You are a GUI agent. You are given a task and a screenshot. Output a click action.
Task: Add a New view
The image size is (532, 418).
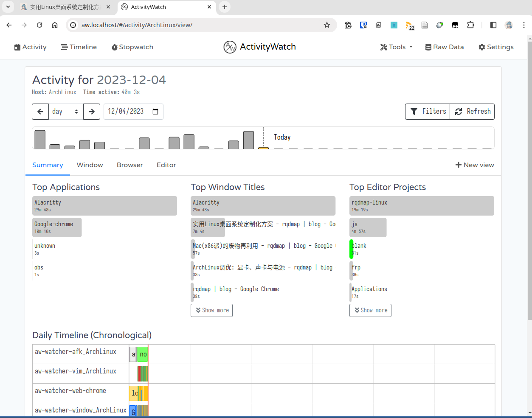(x=474, y=165)
